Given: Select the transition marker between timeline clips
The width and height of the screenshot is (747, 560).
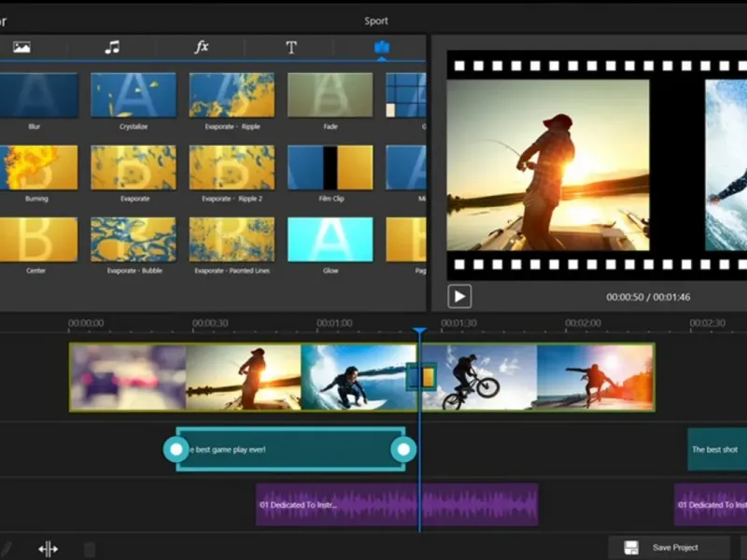Looking at the screenshot, I should pyautogui.click(x=422, y=377).
